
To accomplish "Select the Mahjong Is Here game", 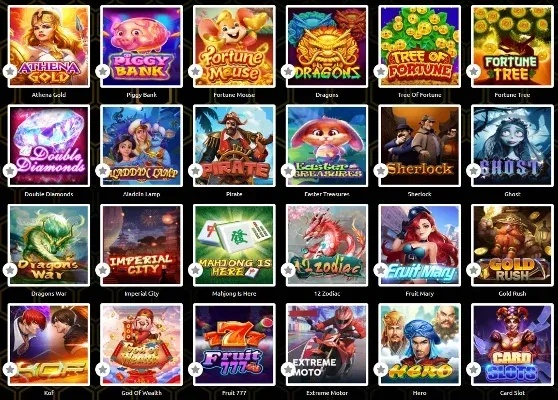I will click(x=234, y=245).
